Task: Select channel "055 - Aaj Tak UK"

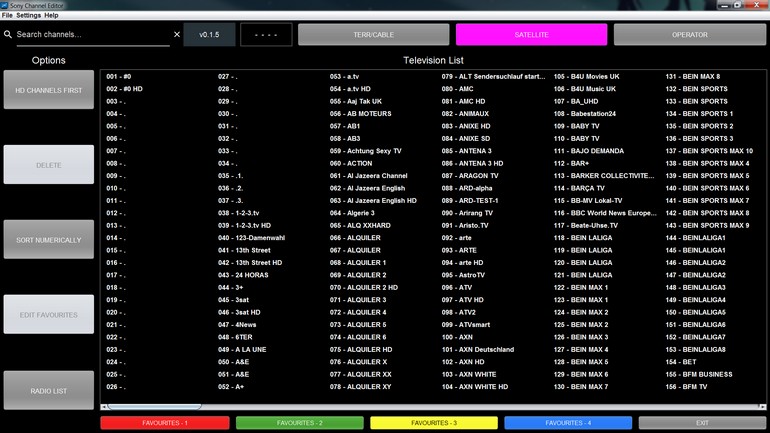Action: [x=356, y=101]
